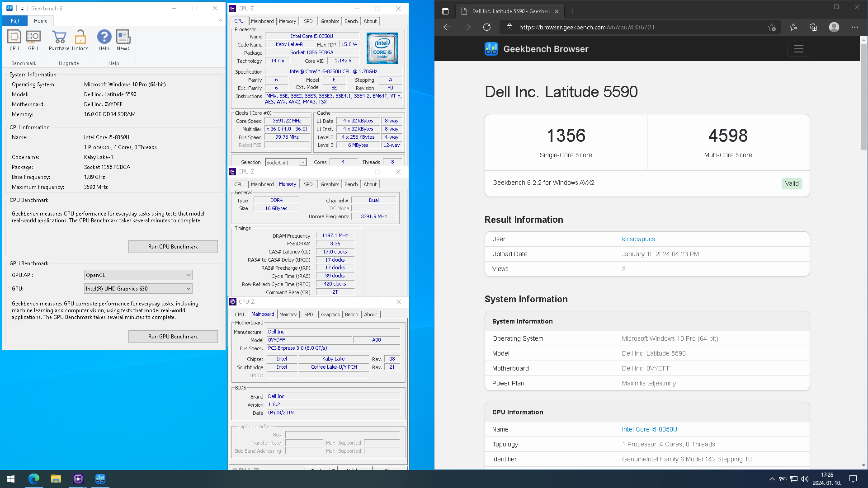The height and width of the screenshot is (488, 868).
Task: Click the Valid result badge
Action: pyautogui.click(x=792, y=183)
